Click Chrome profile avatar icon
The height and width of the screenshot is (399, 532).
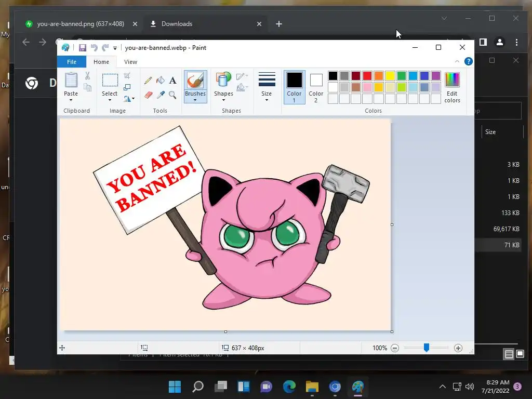(x=499, y=42)
